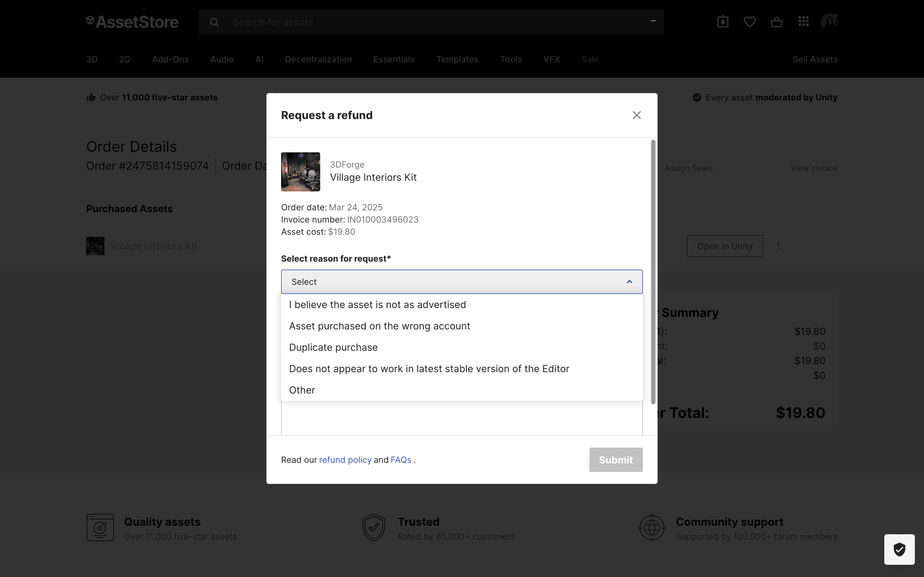This screenshot has height=577, width=924.
Task: Open the apps grid menu
Action: [x=803, y=21]
